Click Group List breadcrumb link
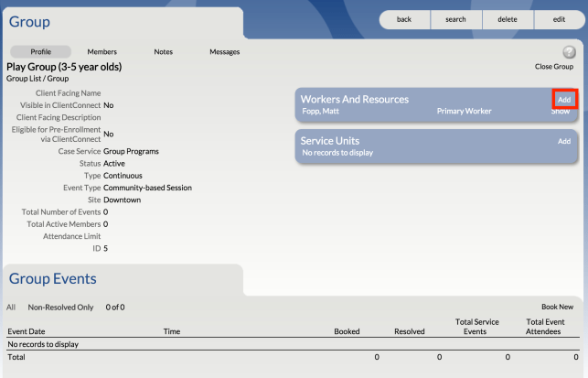 (24, 79)
